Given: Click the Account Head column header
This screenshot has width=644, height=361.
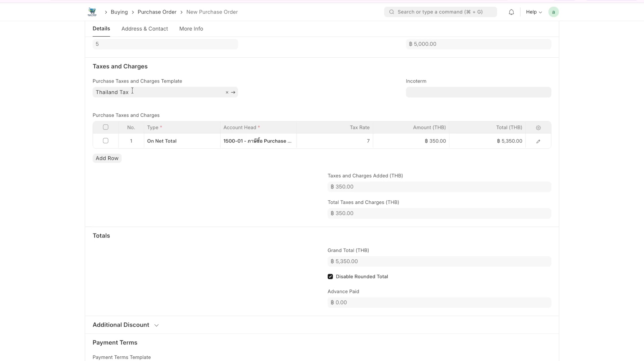Looking at the screenshot, I should click(x=258, y=127).
